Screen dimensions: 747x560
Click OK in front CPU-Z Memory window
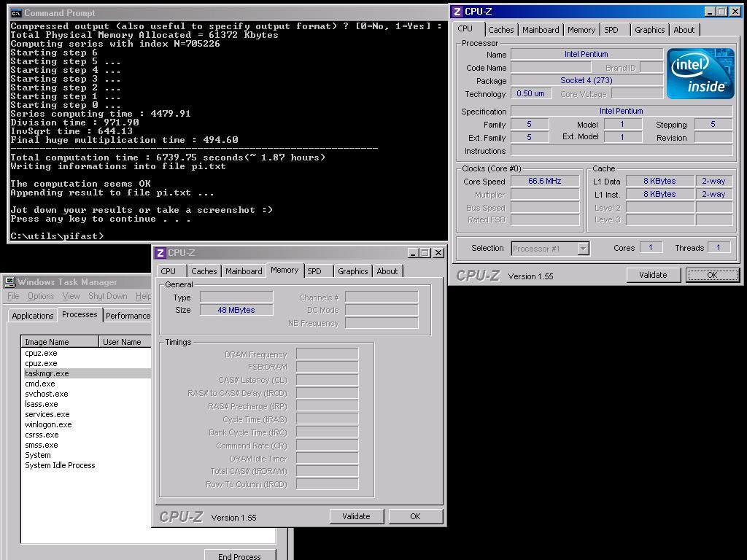click(x=415, y=516)
